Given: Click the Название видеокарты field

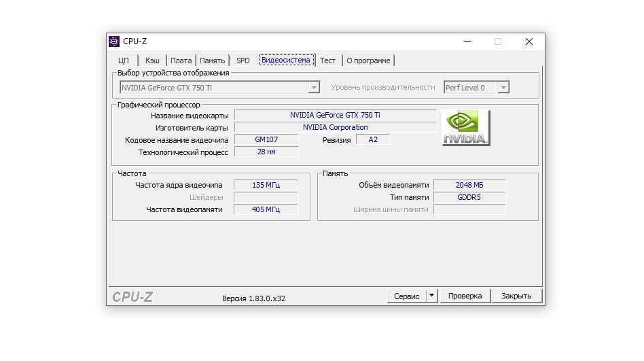Looking at the screenshot, I should pos(336,115).
